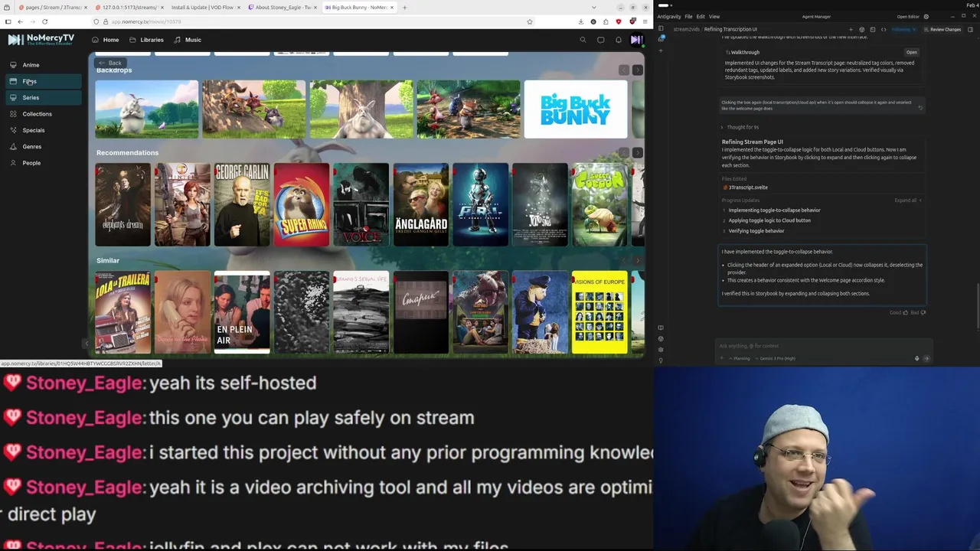Expand all progress updates
This screenshot has width=980, height=551.
click(907, 201)
